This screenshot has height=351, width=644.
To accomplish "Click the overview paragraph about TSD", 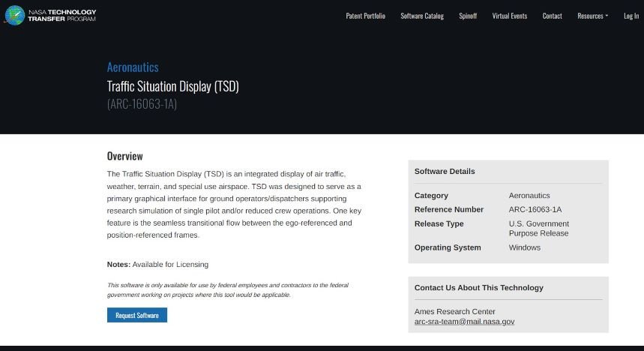I will (234, 205).
